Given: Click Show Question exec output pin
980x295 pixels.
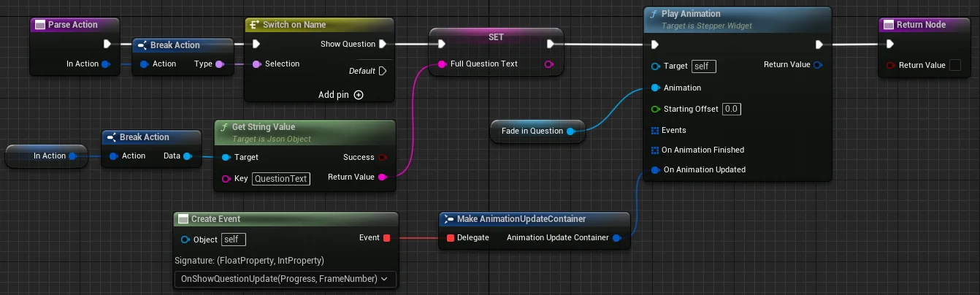Looking at the screenshot, I should (383, 44).
